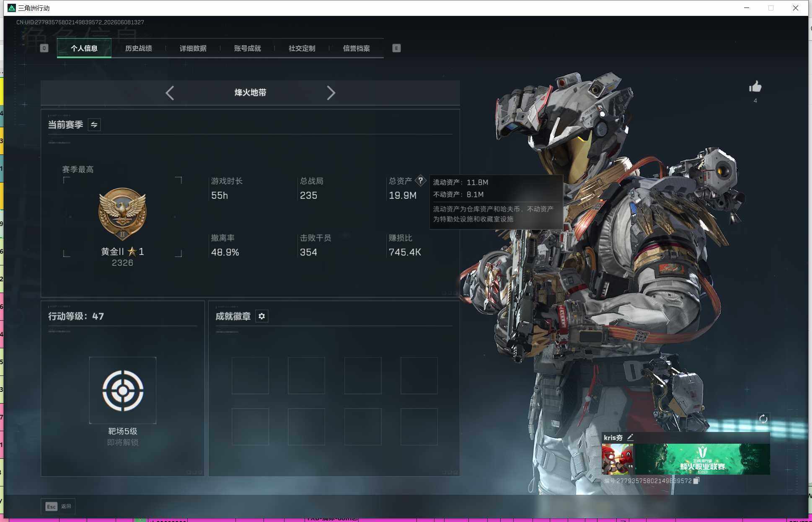The image size is (812, 522).
Task: Open the 账号成就 tab
Action: pyautogui.click(x=248, y=48)
